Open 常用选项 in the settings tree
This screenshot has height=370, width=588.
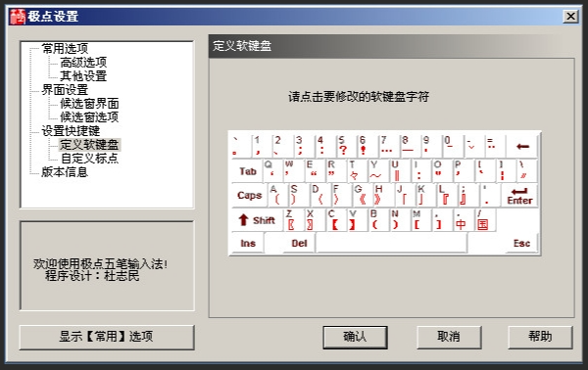point(65,48)
